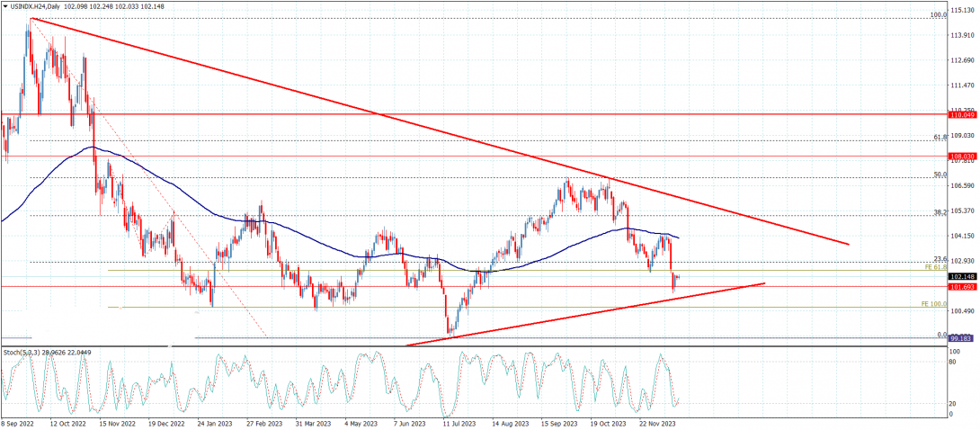Click the 50.0 Fibonacci retracement label
Screen dimensions: 980x430
coord(940,175)
